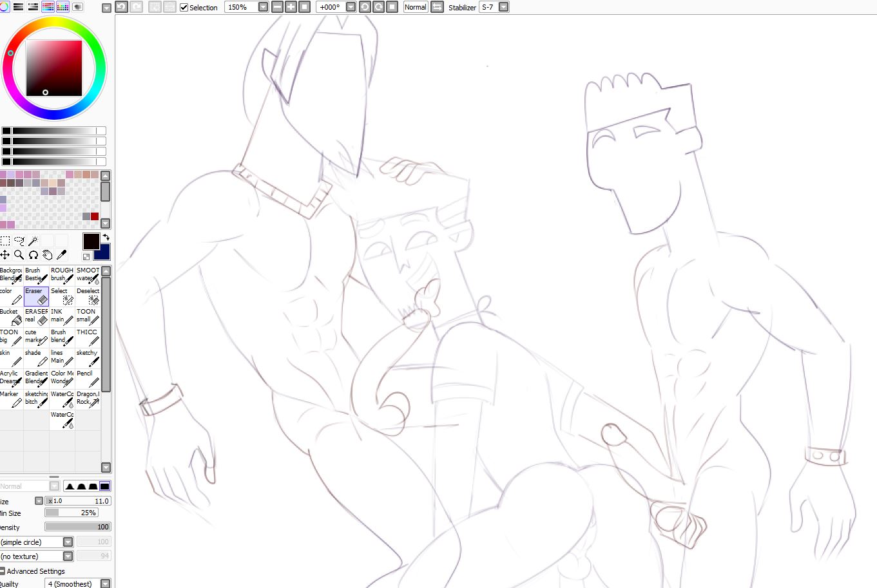Select the Eraser brush tool
877x588 pixels.
36,296
